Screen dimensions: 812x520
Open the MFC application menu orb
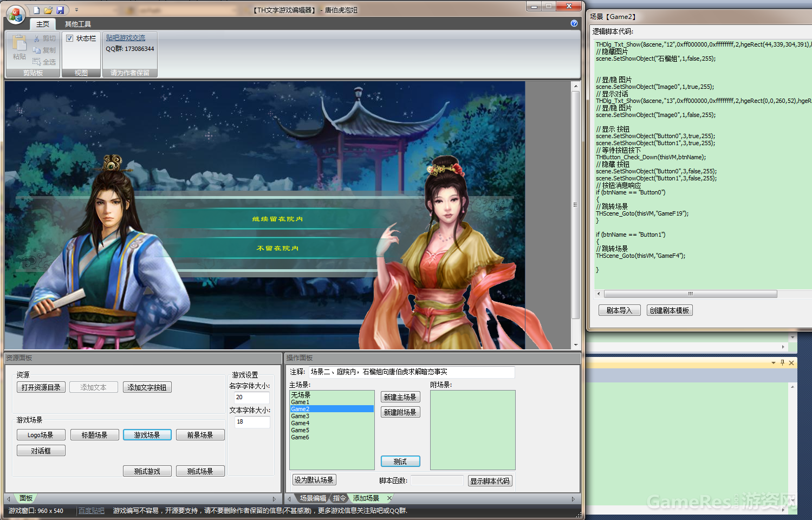(x=16, y=14)
